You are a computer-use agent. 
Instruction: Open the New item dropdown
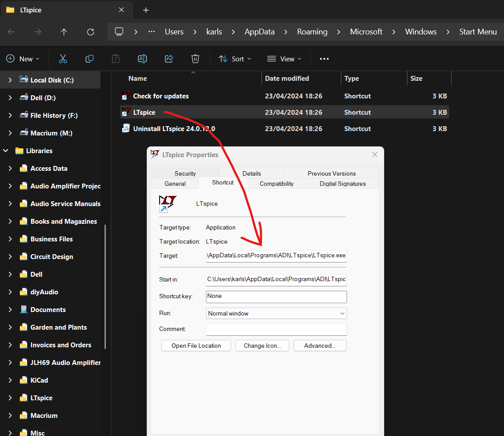[23, 59]
